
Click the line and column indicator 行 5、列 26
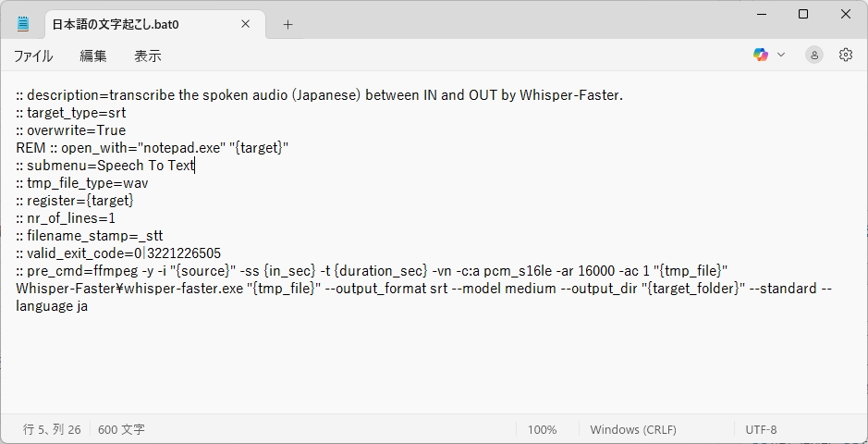[52, 429]
